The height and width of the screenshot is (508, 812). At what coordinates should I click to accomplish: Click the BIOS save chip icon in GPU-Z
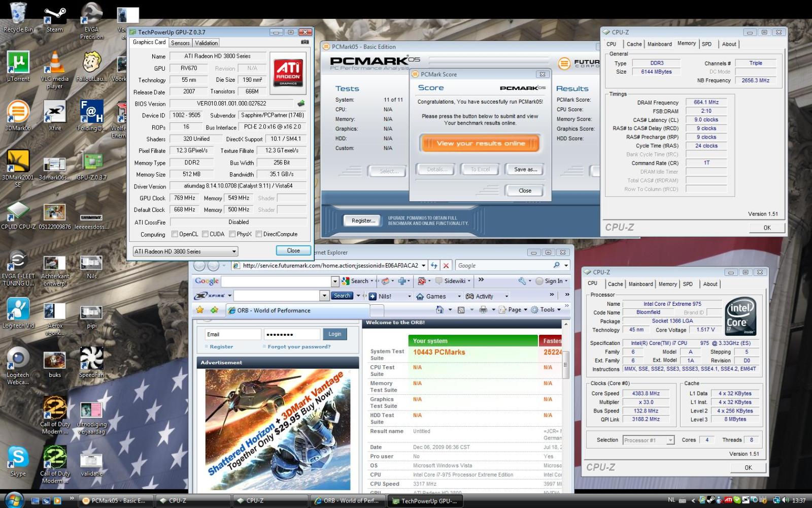(x=301, y=104)
